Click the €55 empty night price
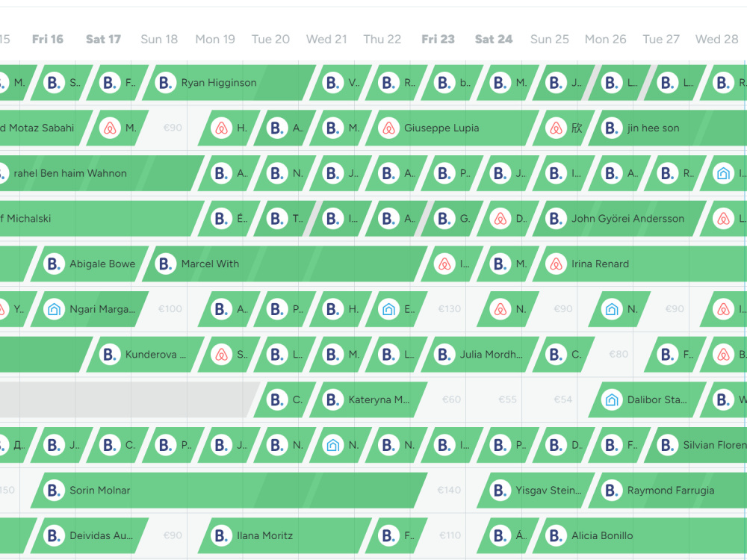This screenshot has width=747, height=560. click(507, 399)
